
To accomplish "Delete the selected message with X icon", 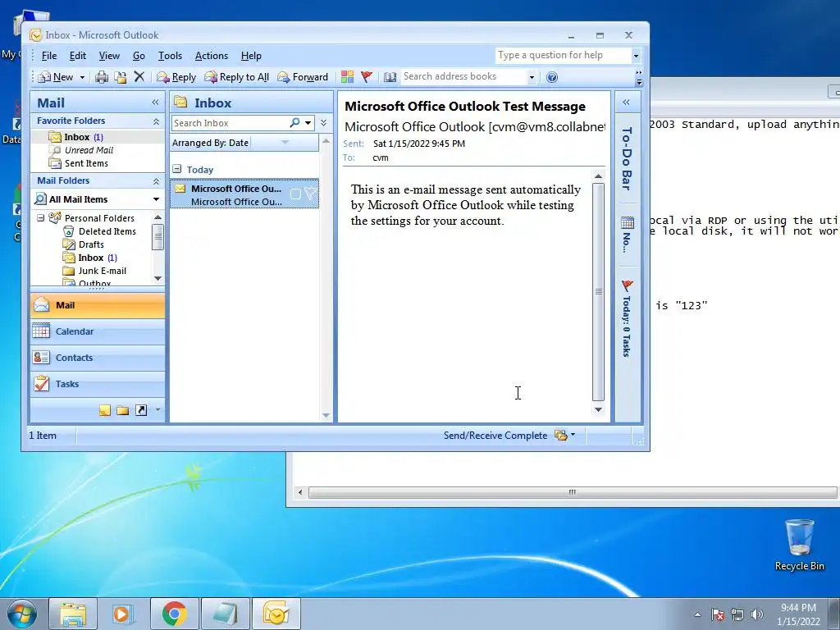I will tap(139, 76).
